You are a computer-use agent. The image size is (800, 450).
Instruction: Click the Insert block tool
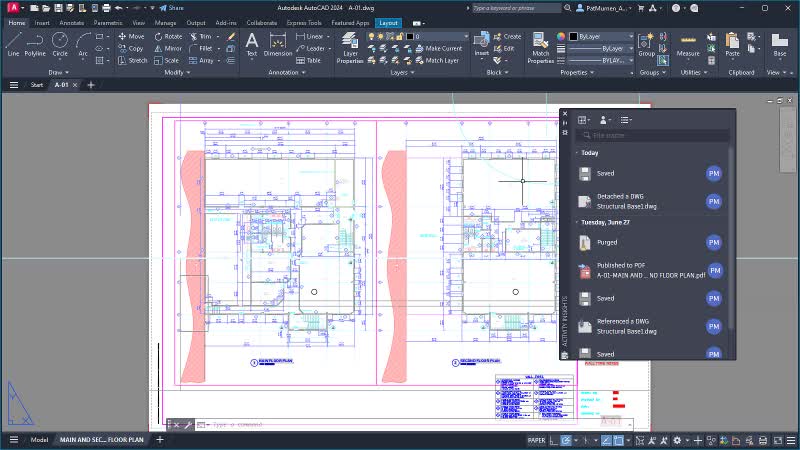481,44
